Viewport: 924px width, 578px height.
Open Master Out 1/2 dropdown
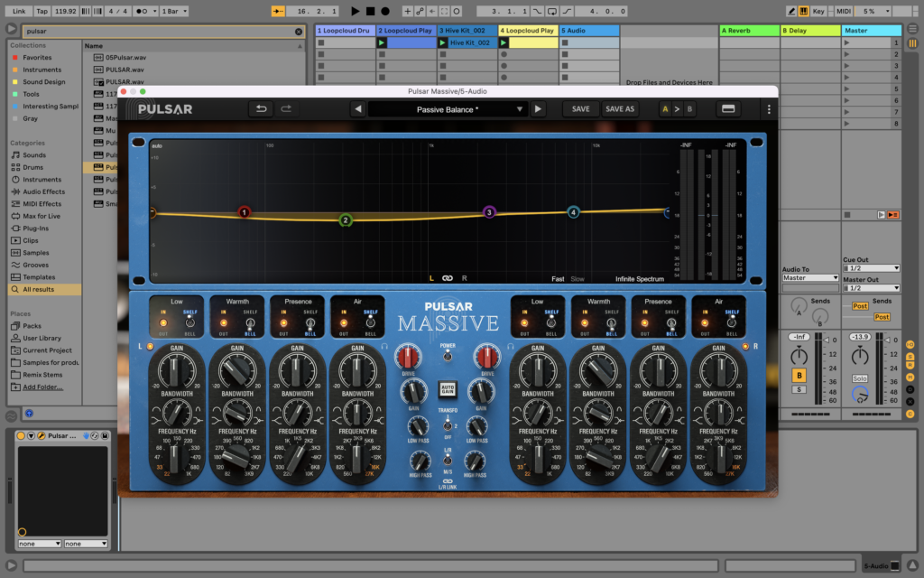[x=871, y=288]
